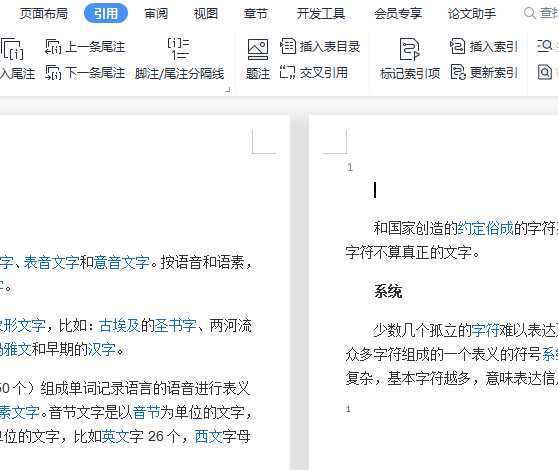
Task: Click the endnote reference number at top of right page
Action: [350, 167]
